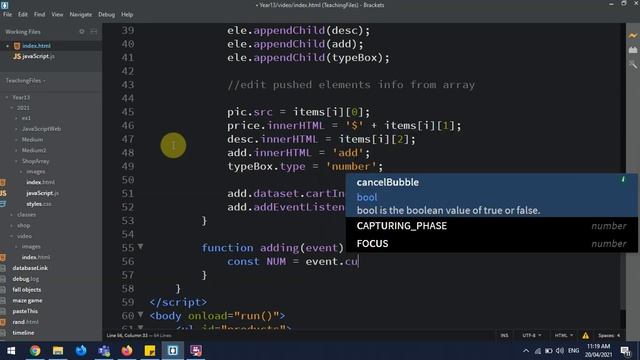Select the FOCUS autocomplete suggestion
The width and height of the screenshot is (640, 360).
(491, 244)
